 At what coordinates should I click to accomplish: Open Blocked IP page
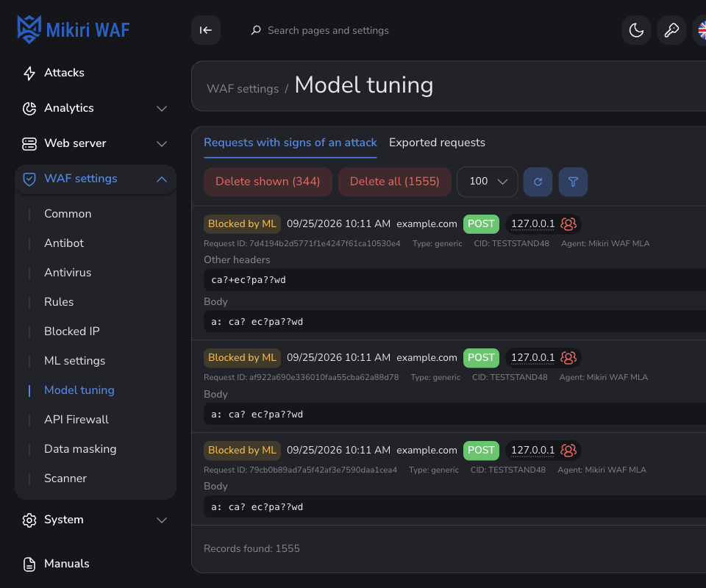click(72, 331)
